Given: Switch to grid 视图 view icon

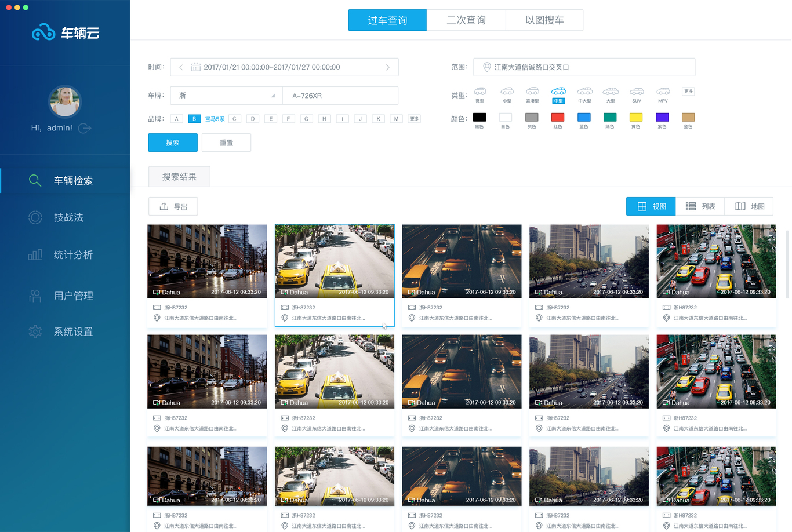Looking at the screenshot, I should 642,206.
